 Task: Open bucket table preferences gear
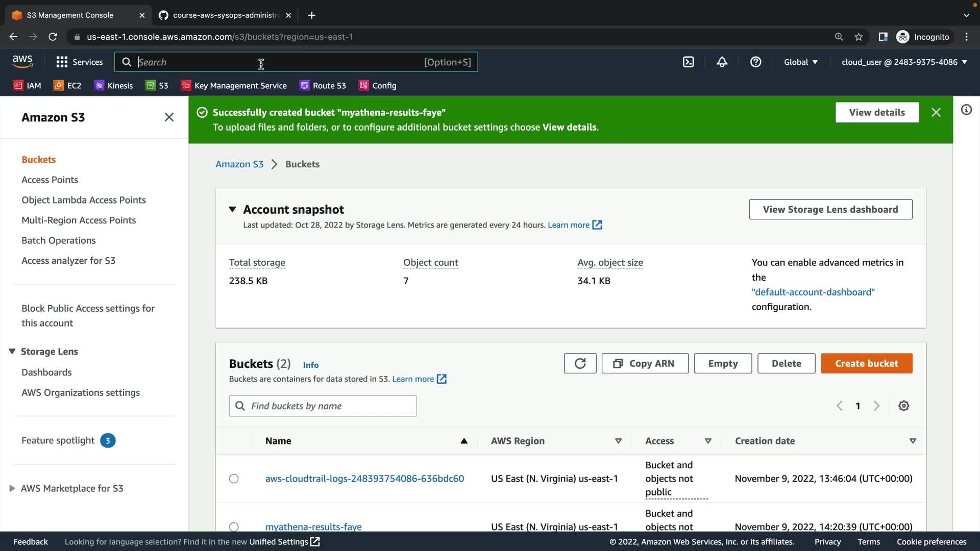tap(903, 406)
